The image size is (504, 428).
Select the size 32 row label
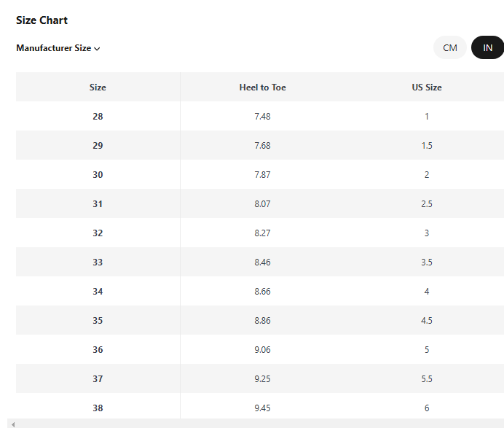tap(98, 233)
